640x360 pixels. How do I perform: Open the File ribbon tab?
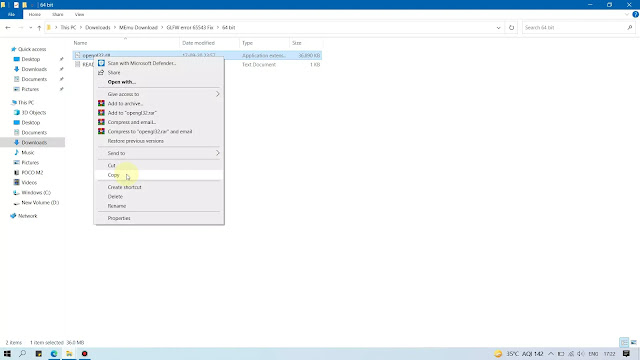tap(11, 14)
